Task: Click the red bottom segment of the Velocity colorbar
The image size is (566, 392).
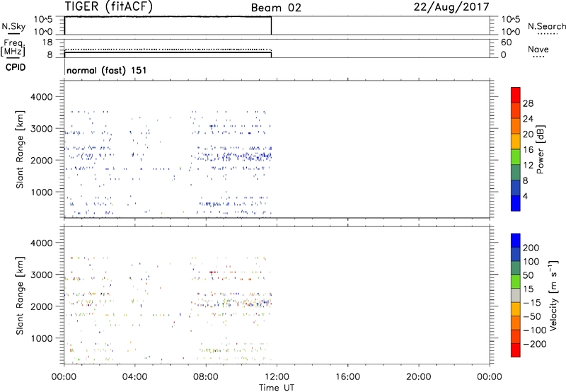Action: (516, 350)
